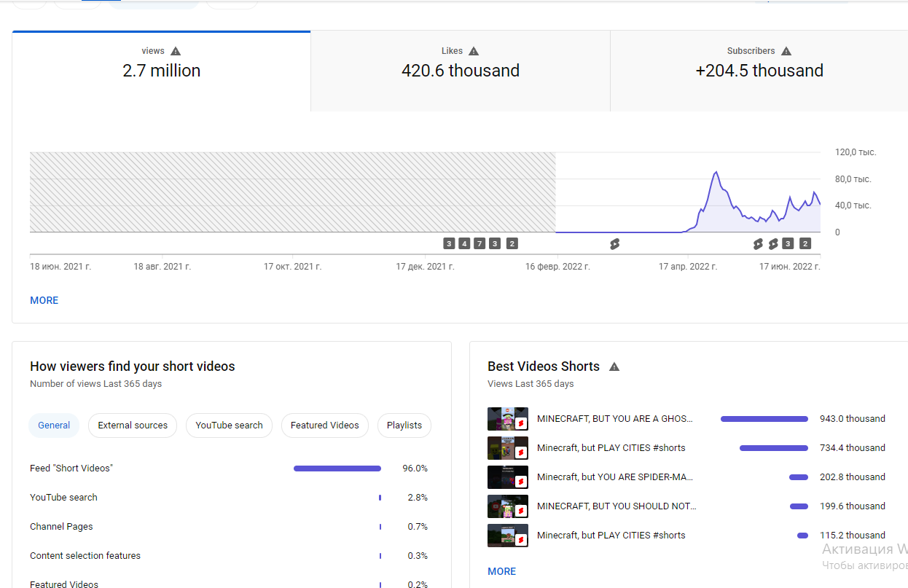Click the Shorts marker near February 2022
908x588 pixels.
pos(614,244)
